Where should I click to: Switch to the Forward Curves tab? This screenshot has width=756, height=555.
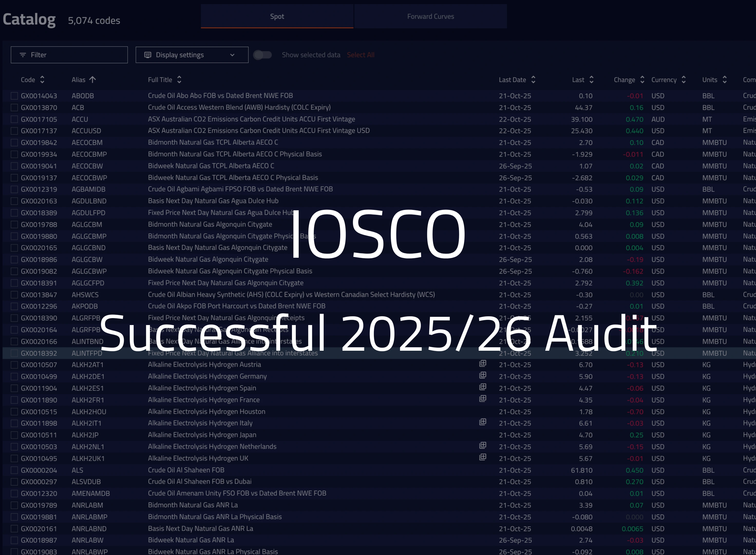point(430,16)
